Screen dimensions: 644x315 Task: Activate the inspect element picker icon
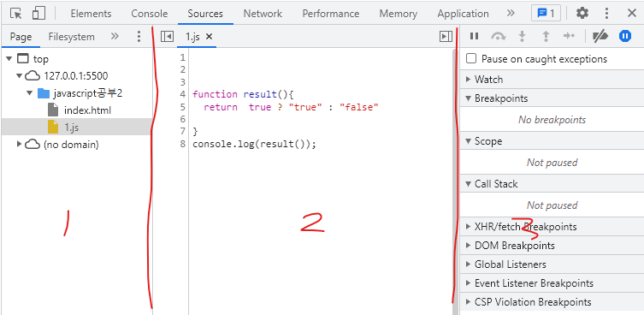pos(15,14)
